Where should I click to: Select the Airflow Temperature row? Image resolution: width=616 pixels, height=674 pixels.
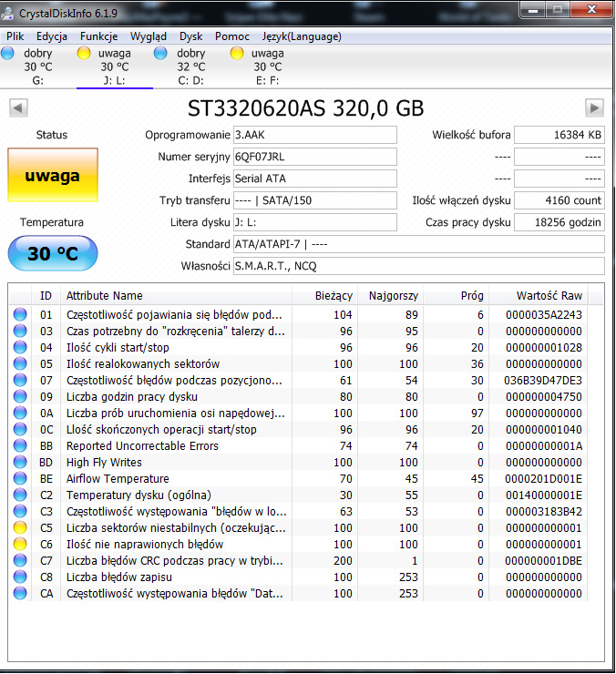(299, 478)
